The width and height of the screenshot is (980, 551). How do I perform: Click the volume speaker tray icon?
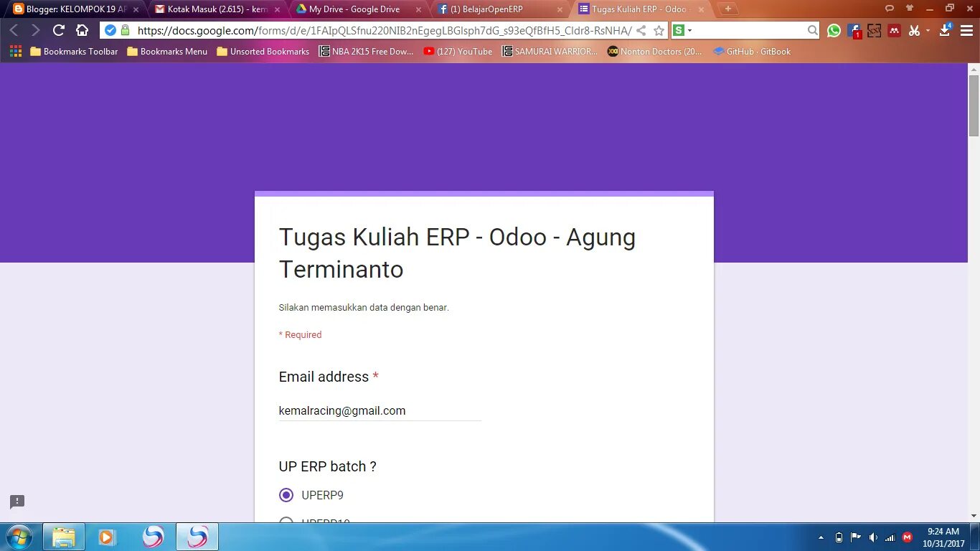click(873, 537)
